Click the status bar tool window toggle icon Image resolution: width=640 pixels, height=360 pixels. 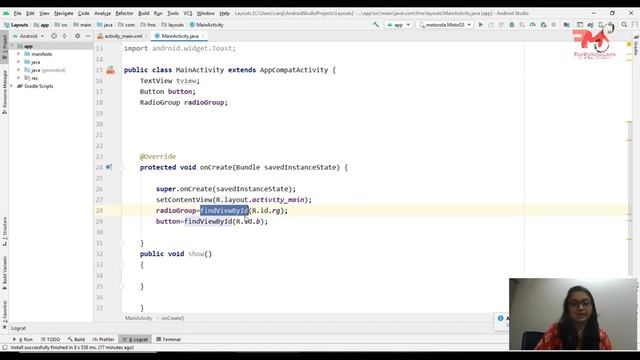click(4, 348)
